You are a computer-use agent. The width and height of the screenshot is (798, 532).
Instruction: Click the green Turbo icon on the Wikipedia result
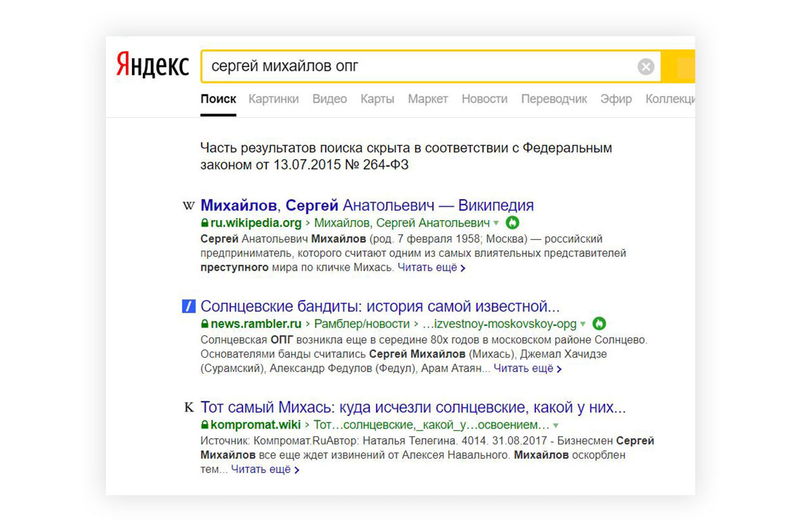tap(513, 223)
